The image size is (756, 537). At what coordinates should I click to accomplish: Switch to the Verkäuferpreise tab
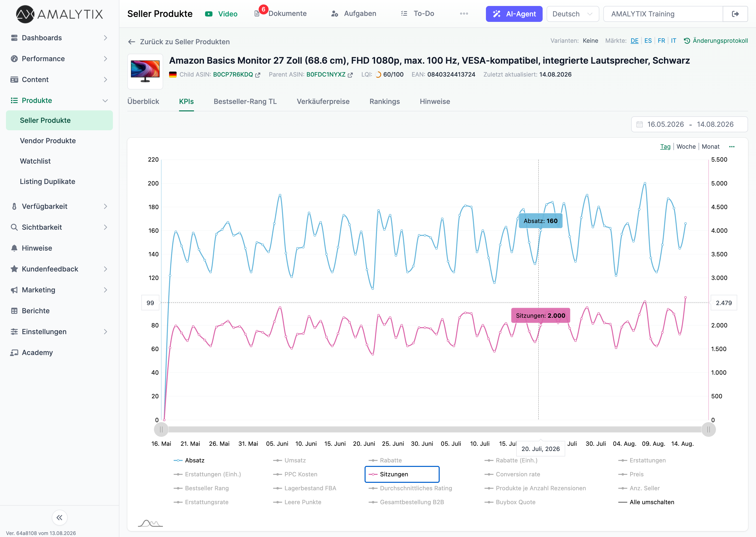[x=323, y=101]
